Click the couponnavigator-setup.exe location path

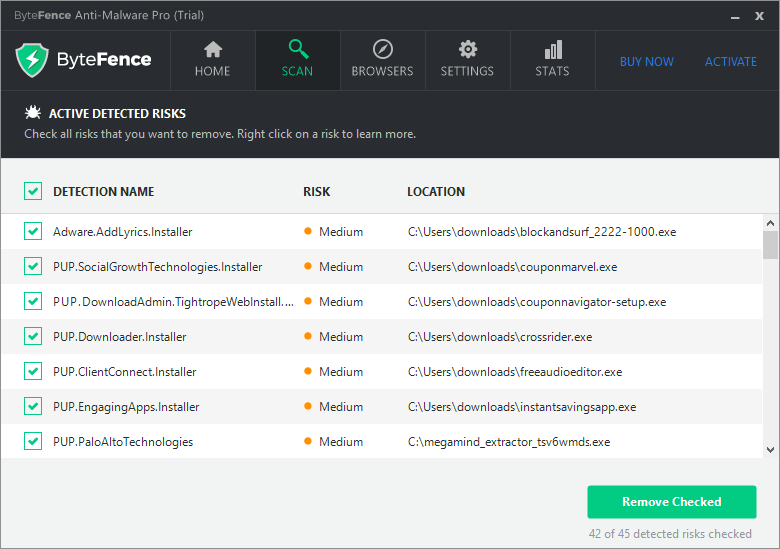click(x=537, y=302)
